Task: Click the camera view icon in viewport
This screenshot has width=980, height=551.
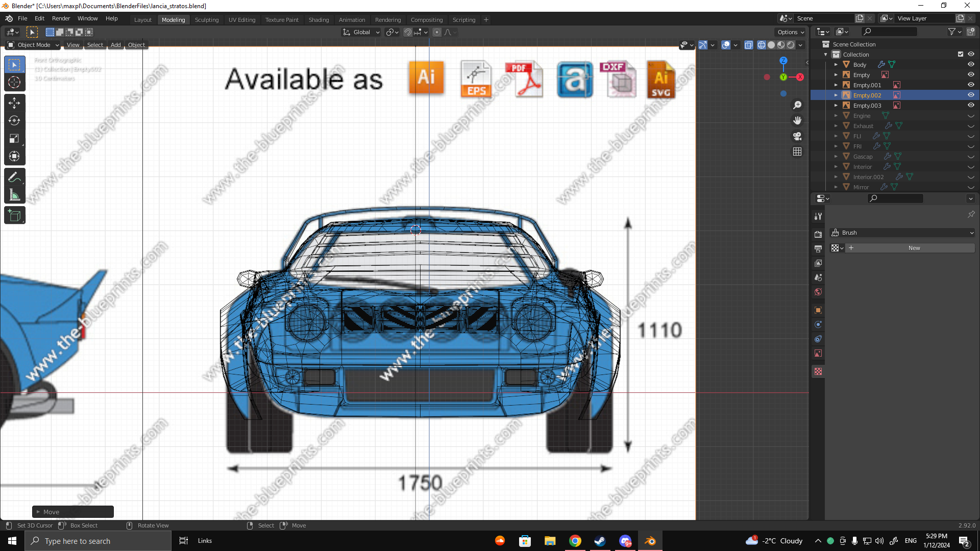Action: 797,136
